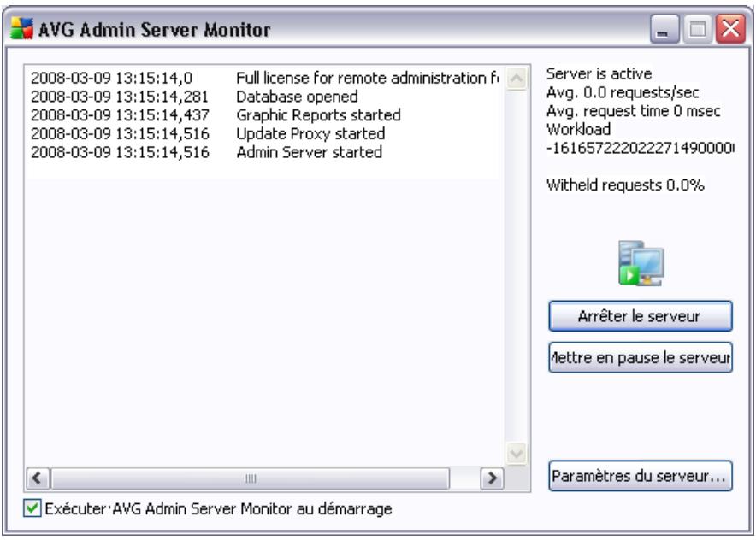Click the 'Server is active' status text
This screenshot has height=540, width=756.
click(x=599, y=73)
